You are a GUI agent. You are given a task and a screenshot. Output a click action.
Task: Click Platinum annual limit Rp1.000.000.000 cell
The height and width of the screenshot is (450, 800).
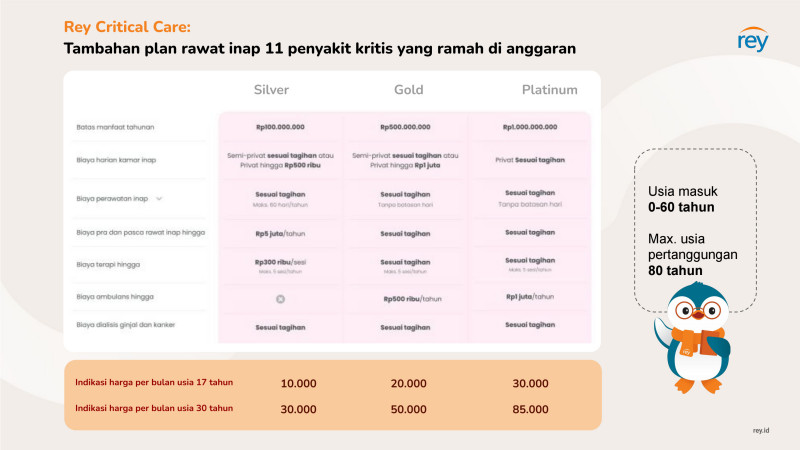coord(530,127)
